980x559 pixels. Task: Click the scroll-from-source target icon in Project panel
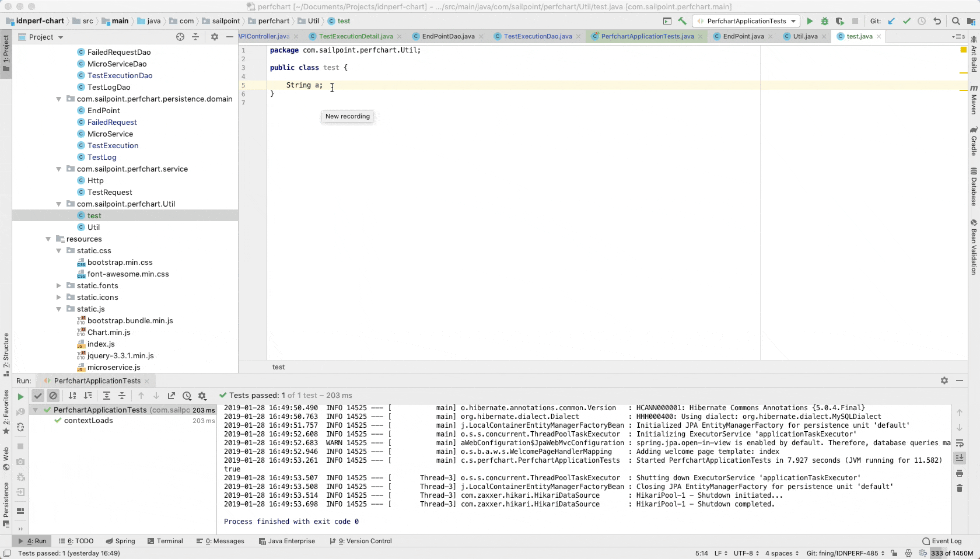[x=180, y=37]
